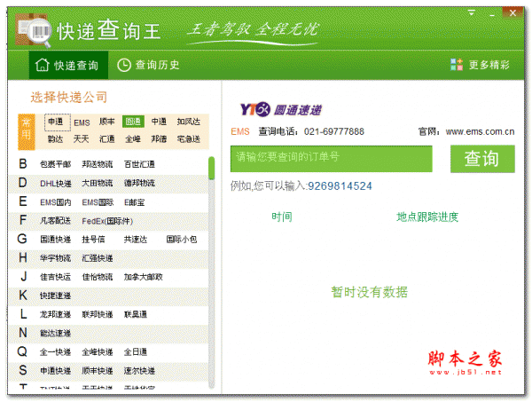Open the 查询历史 tab
The image size is (532, 402).
click(148, 65)
